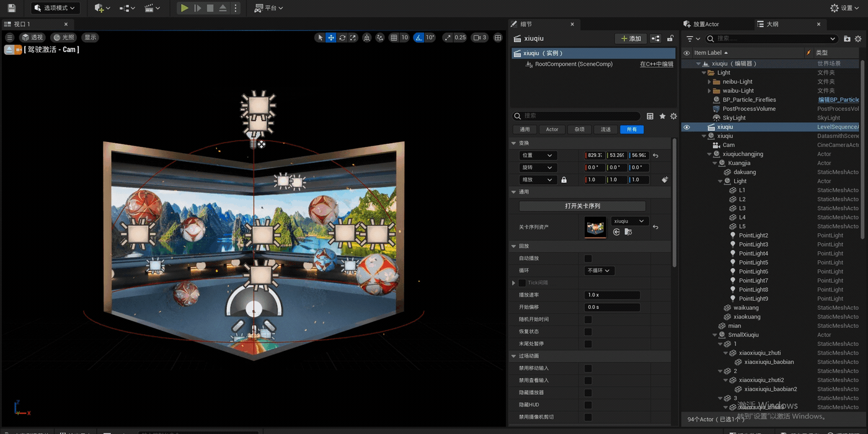Select the rotate gizmo tool
This screenshot has height=434, width=868.
342,38
